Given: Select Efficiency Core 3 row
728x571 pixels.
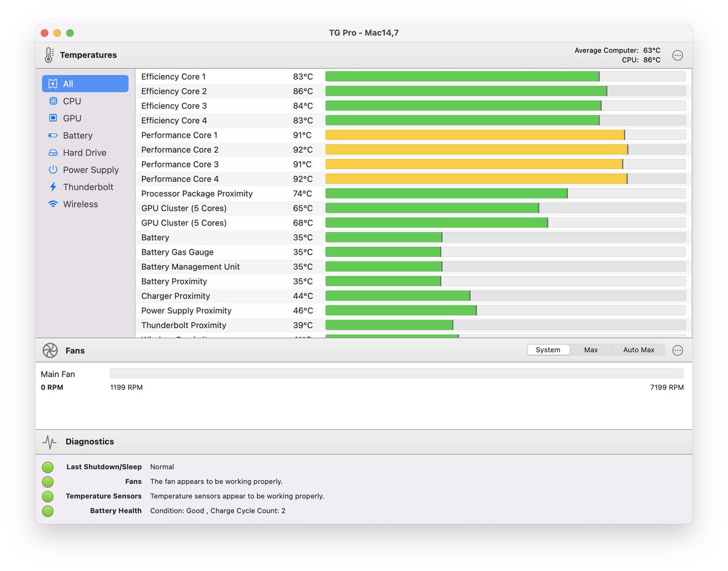Looking at the screenshot, I should coord(414,105).
